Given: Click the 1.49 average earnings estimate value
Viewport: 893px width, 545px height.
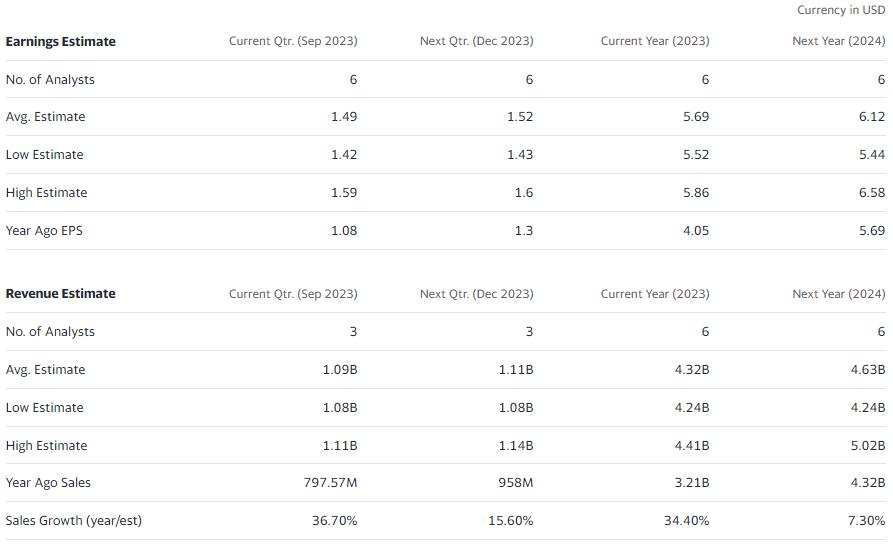Looking at the screenshot, I should 343,116.
